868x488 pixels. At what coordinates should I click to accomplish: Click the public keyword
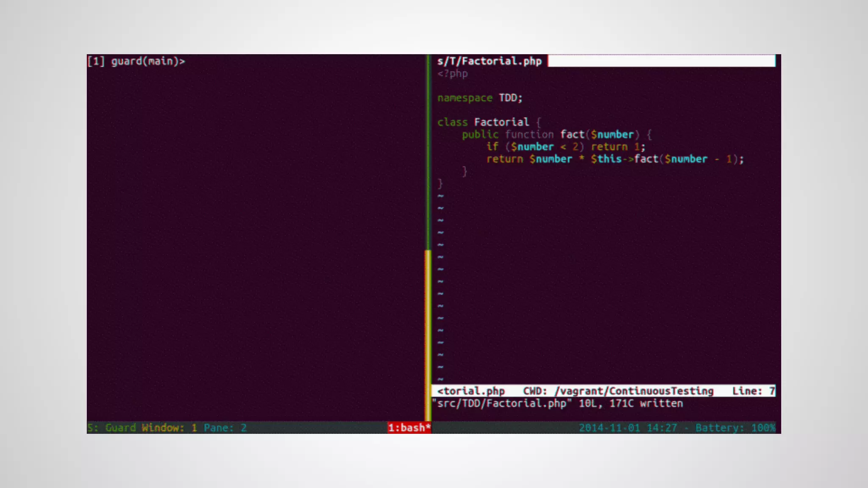[480, 135]
